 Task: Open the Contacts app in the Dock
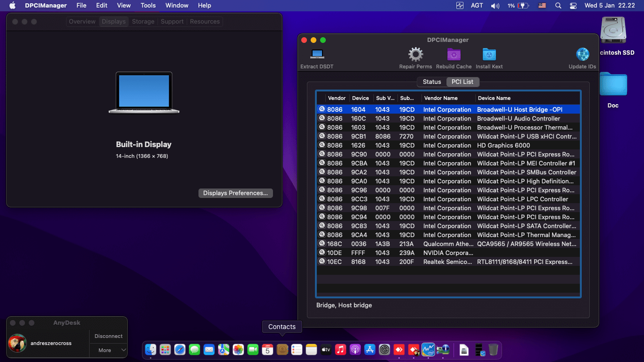click(x=282, y=349)
